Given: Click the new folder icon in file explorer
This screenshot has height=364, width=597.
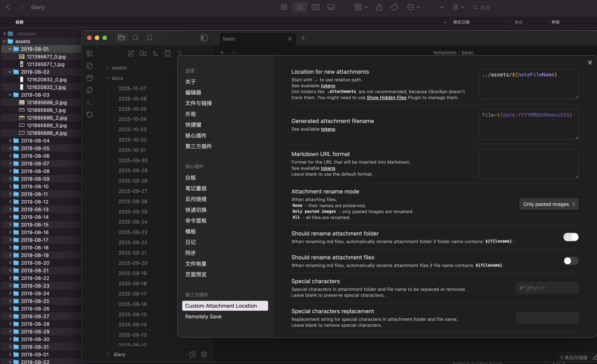Looking at the screenshot, I should pyautogui.click(x=143, y=53).
